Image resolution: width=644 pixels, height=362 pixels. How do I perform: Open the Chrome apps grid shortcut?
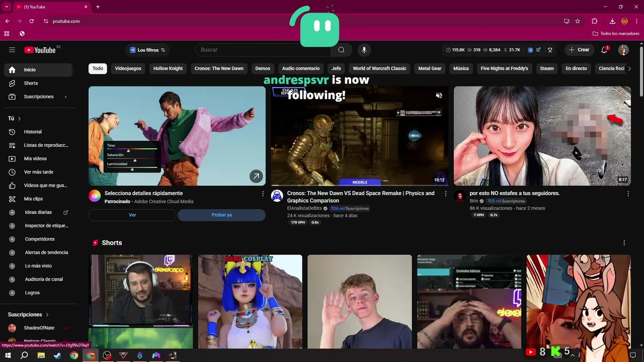[x=7, y=34]
